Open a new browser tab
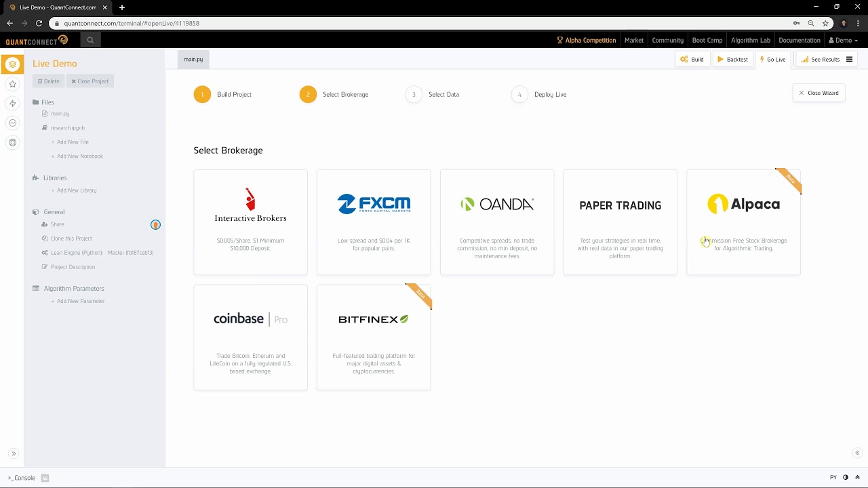Viewport: 868px width, 488px height. click(122, 7)
